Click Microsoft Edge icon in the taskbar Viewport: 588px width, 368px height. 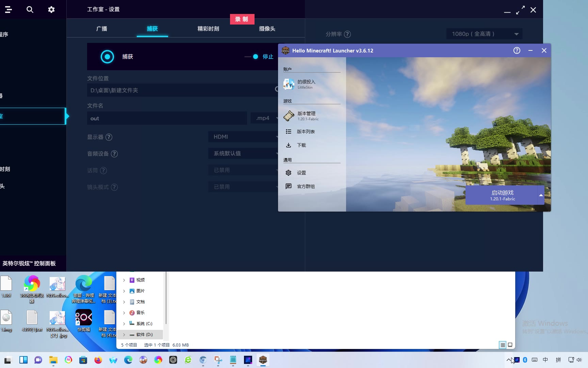[x=128, y=360]
